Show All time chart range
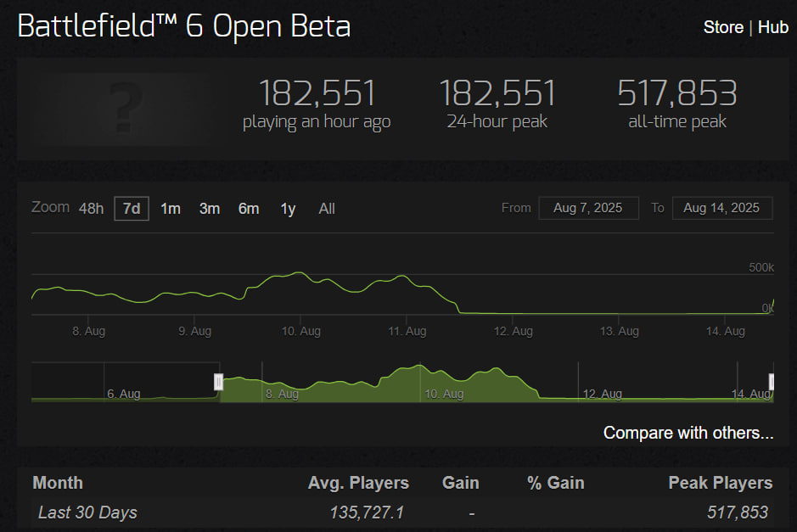 pyautogui.click(x=327, y=209)
